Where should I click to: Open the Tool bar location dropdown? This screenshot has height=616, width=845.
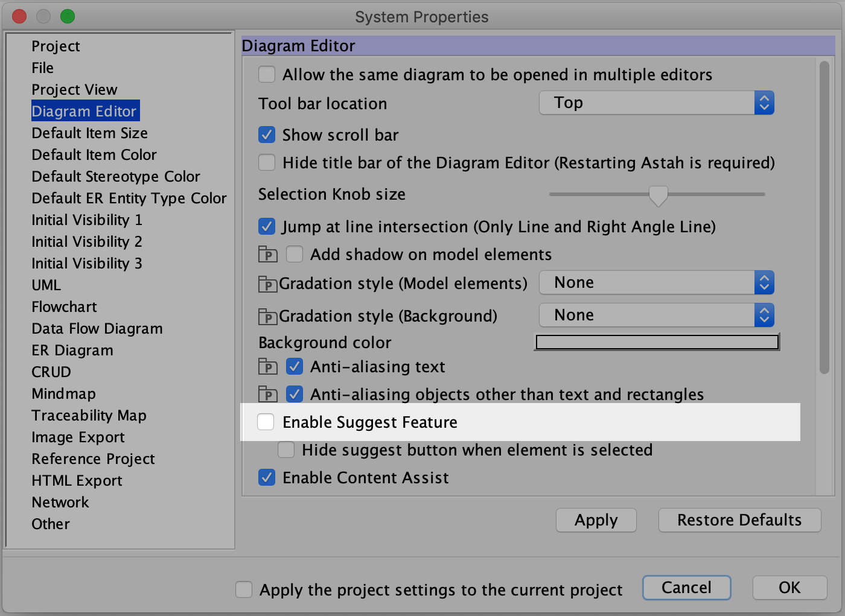(x=656, y=103)
